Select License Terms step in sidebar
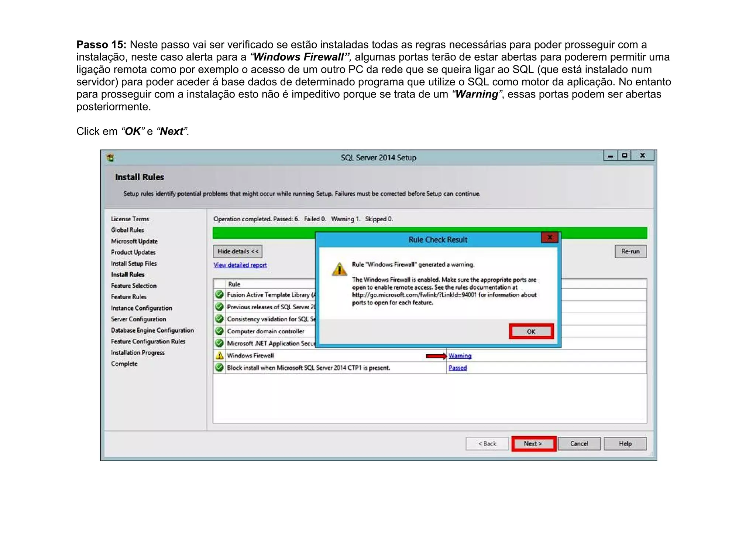The width and height of the screenshot is (756, 535). [x=130, y=219]
